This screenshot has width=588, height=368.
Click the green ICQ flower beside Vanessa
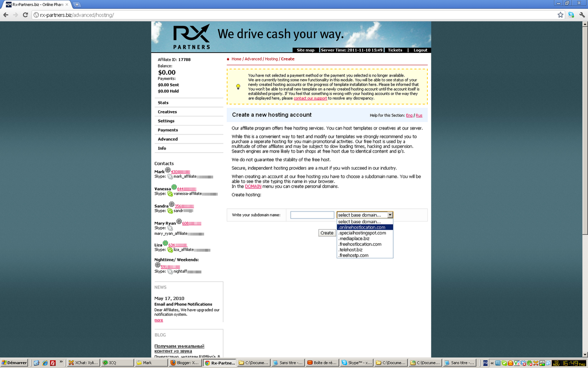174,187
